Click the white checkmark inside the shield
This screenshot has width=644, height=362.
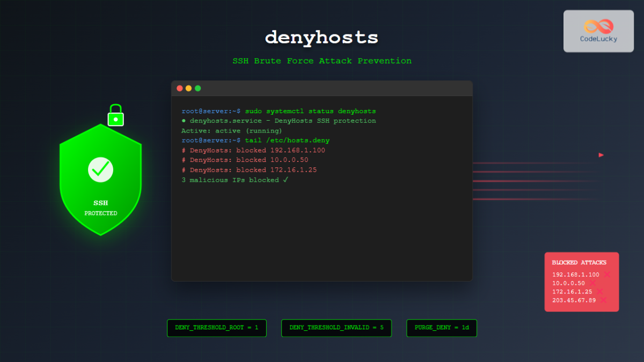point(100,169)
